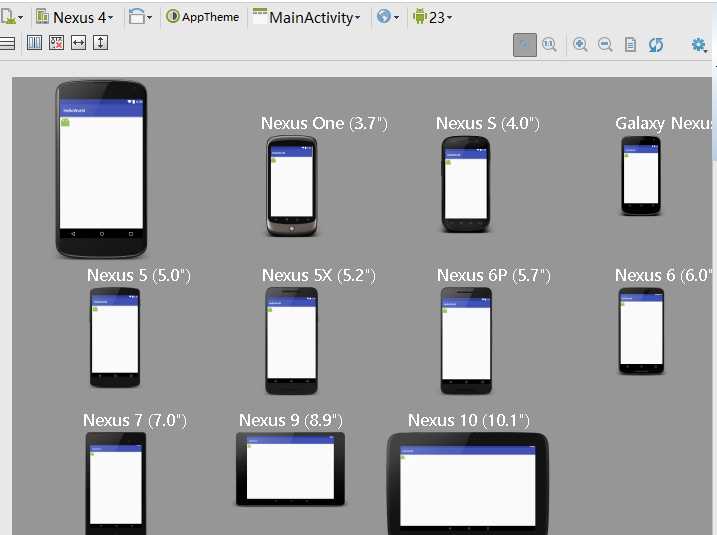Open the Android API 23 version dropdown
Image resolution: width=717 pixels, height=535 pixels.
tap(432, 17)
